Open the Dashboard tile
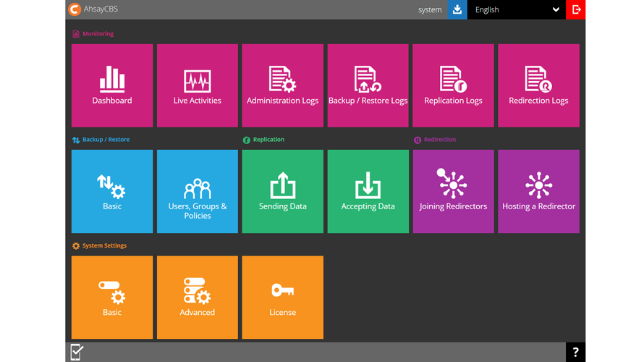The image size is (644, 362). [x=112, y=85]
